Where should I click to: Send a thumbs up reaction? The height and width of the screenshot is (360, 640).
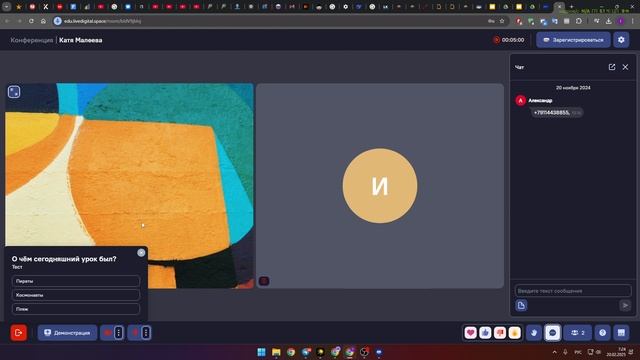[x=485, y=333]
